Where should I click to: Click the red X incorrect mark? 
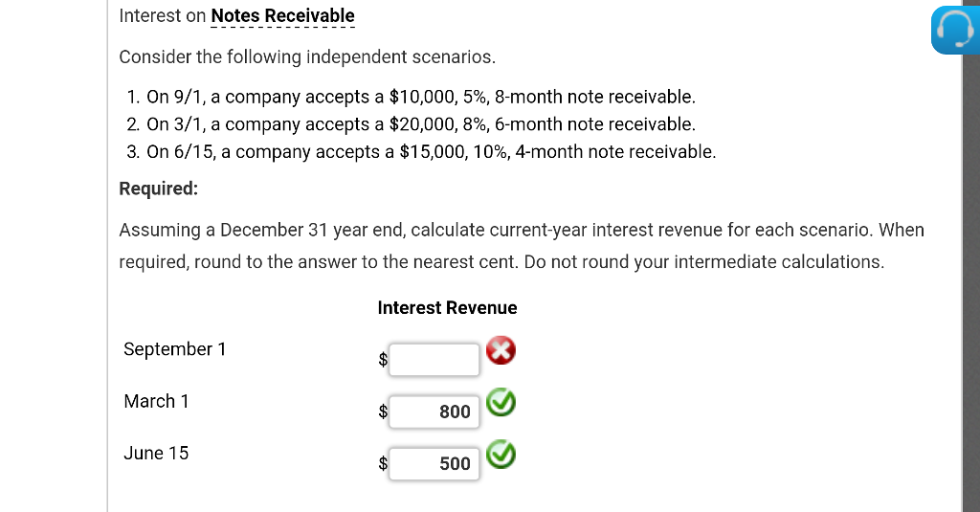pyautogui.click(x=500, y=352)
